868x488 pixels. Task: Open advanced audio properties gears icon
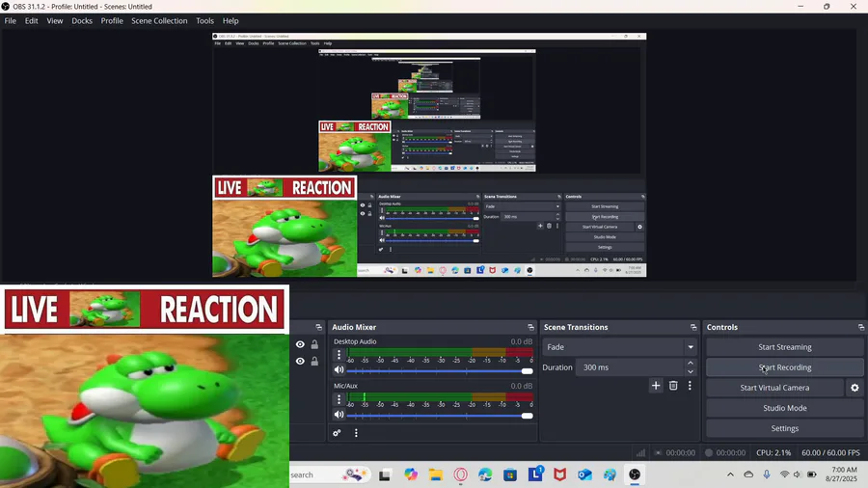337,433
